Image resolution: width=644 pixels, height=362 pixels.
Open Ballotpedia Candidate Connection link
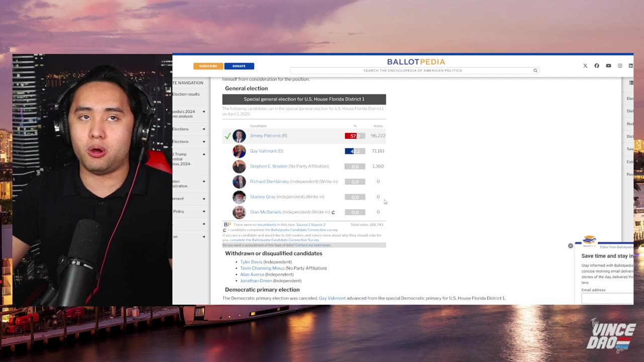(x=298, y=230)
